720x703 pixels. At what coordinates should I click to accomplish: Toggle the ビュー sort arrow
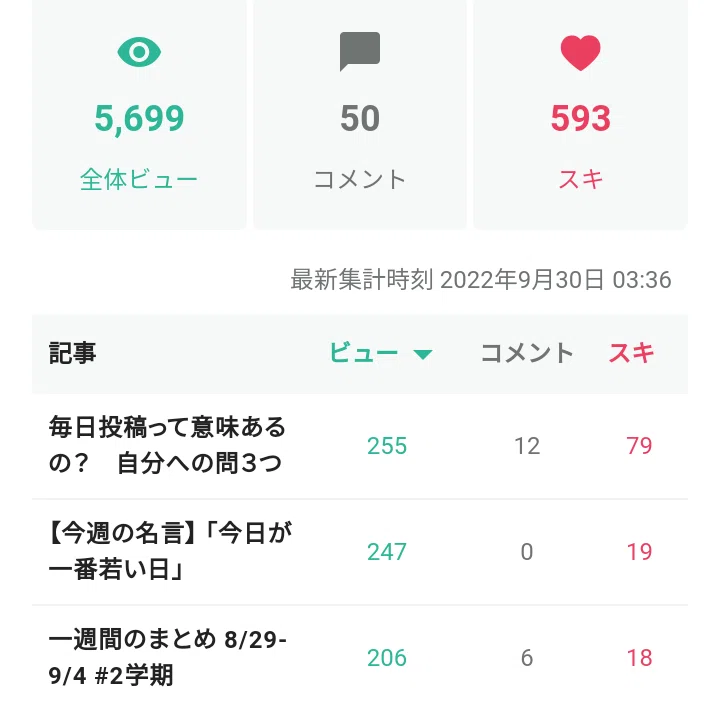422,354
